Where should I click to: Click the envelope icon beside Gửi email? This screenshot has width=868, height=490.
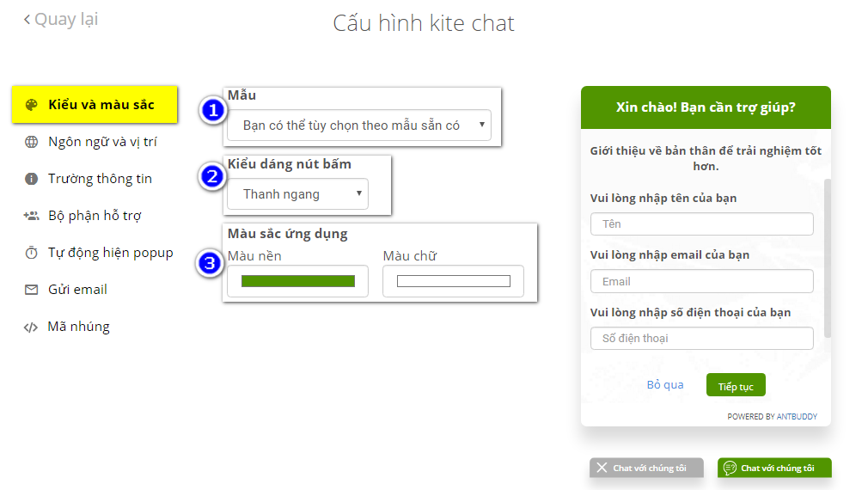click(32, 290)
